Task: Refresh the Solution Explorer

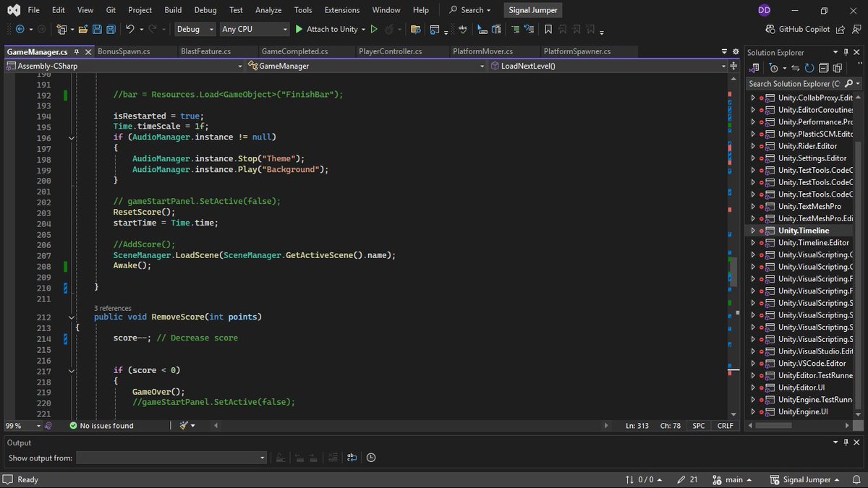Action: coord(809,68)
